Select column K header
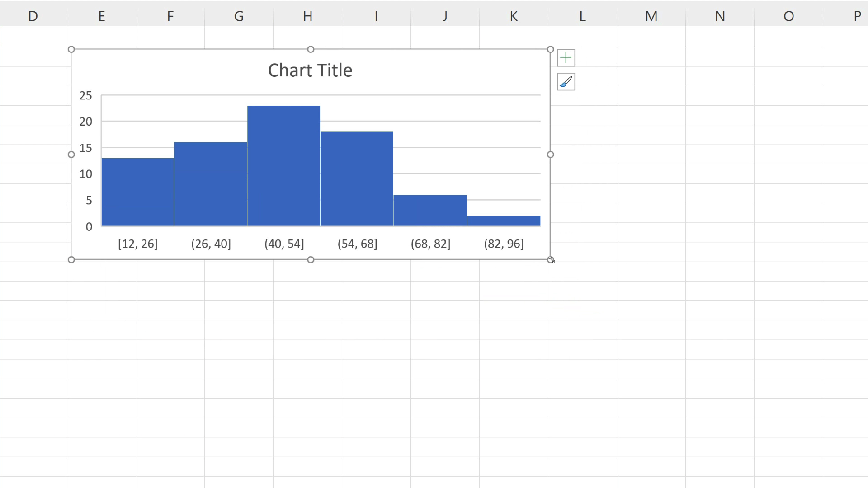This screenshot has width=868, height=488. (514, 16)
